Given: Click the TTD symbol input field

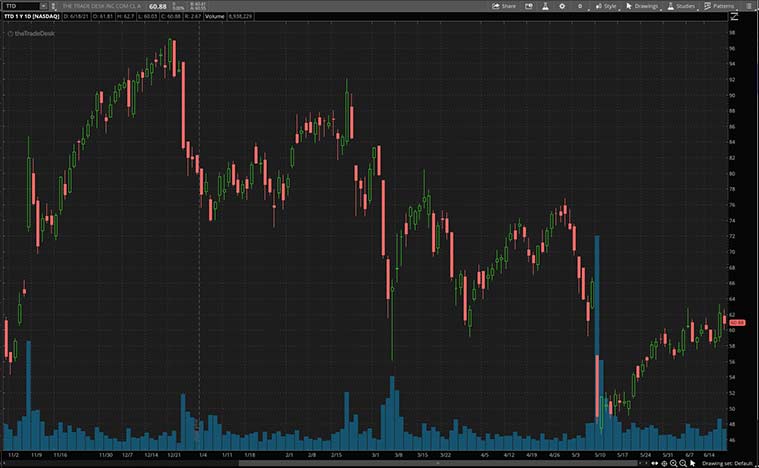Looking at the screenshot, I should click(22, 6).
